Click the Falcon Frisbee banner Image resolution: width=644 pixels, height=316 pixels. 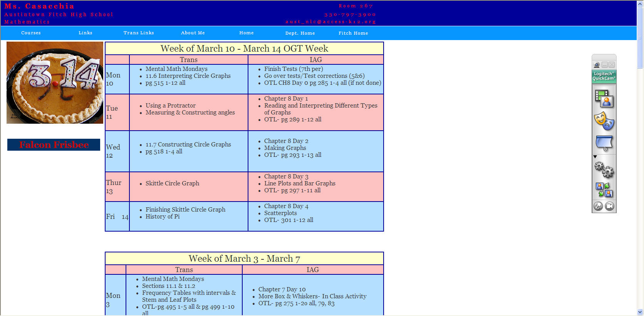coord(54,145)
